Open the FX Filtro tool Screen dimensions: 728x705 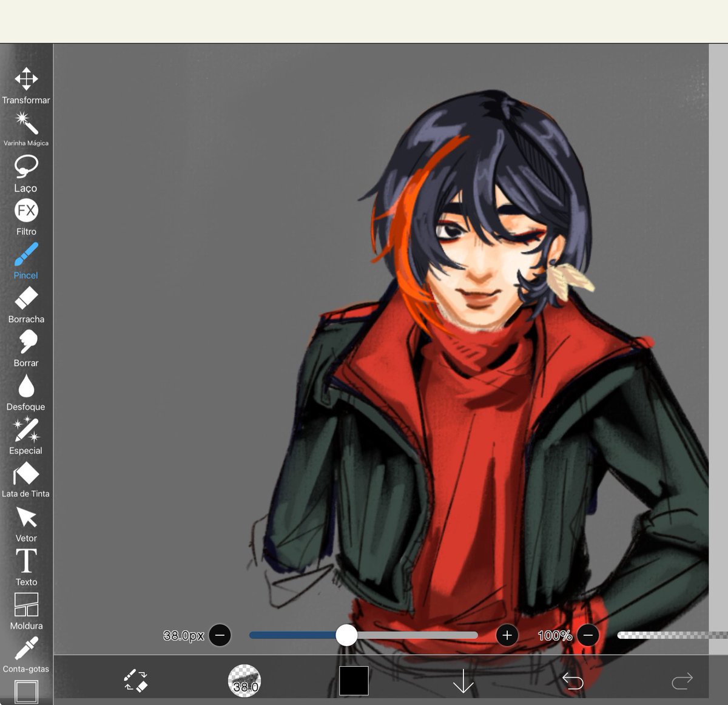pyautogui.click(x=26, y=217)
